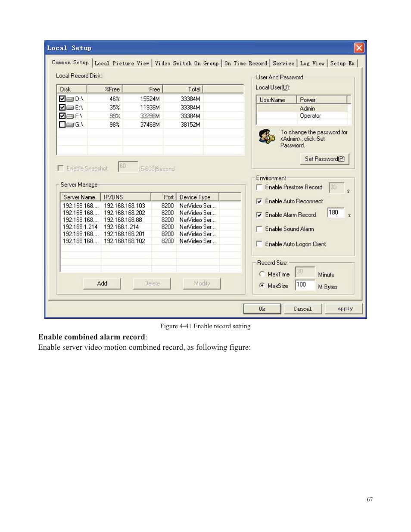This screenshot has height=532, width=411.
Task: Click the E:\ drive icon
Action: point(70,108)
